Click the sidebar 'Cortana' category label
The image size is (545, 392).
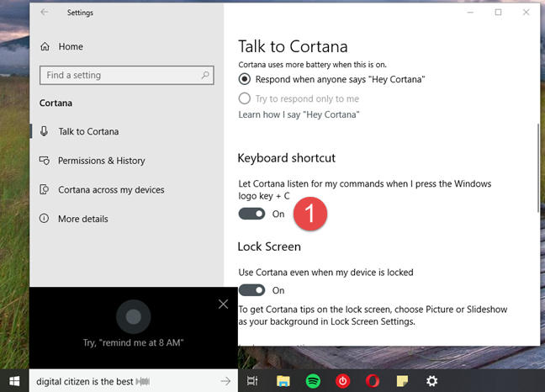pos(56,103)
